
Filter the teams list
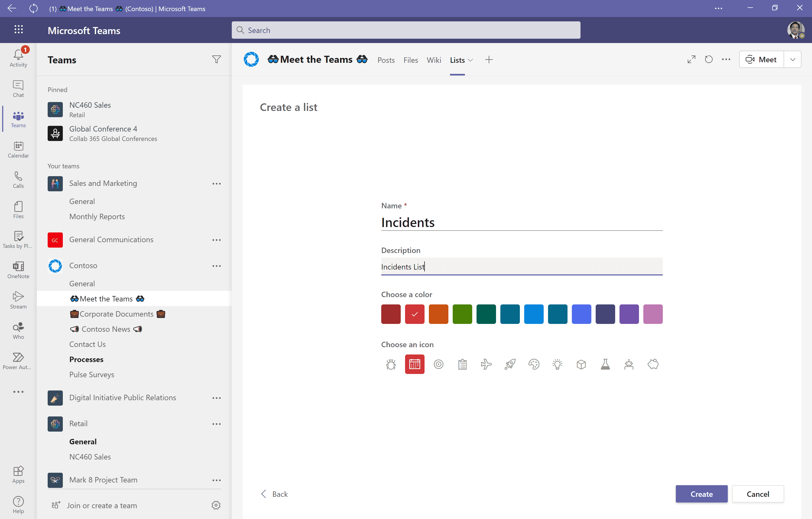tap(217, 60)
